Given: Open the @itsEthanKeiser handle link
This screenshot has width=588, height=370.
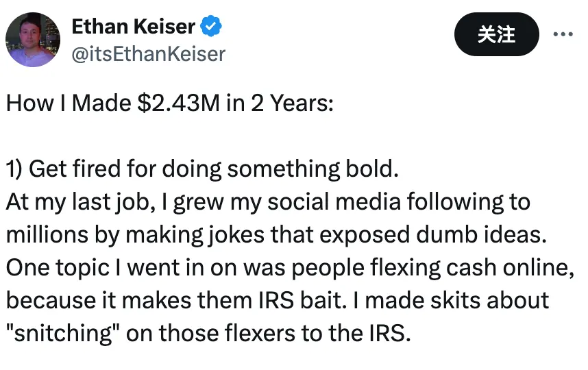Looking at the screenshot, I should click(148, 53).
